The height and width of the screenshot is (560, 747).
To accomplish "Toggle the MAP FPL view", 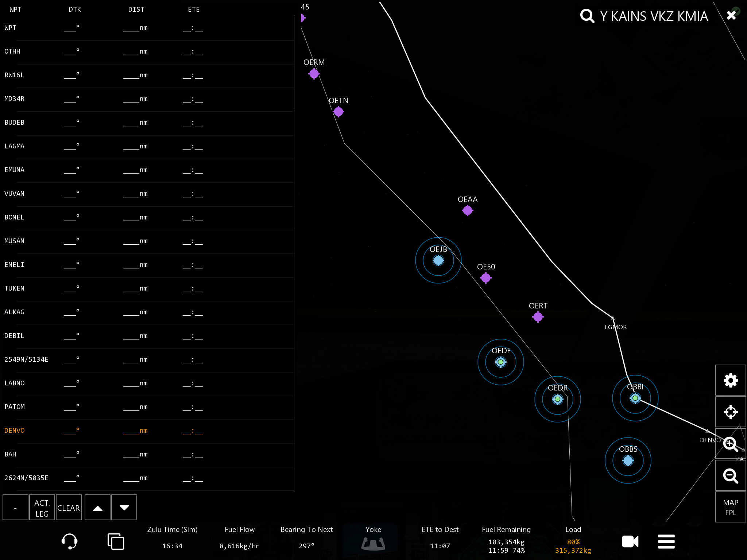I will pyautogui.click(x=730, y=507).
